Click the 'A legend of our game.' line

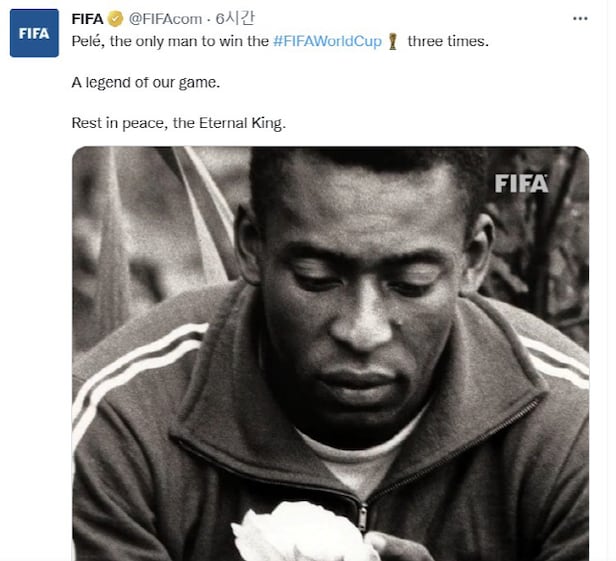pyautogui.click(x=146, y=82)
